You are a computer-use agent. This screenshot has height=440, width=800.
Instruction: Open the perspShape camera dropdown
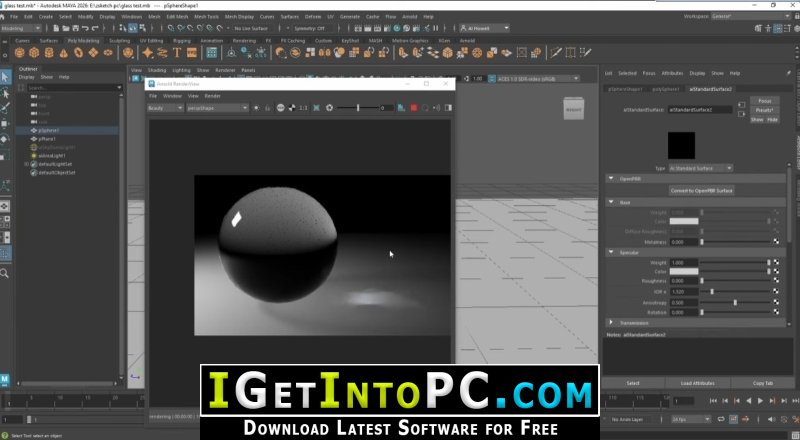click(217, 108)
